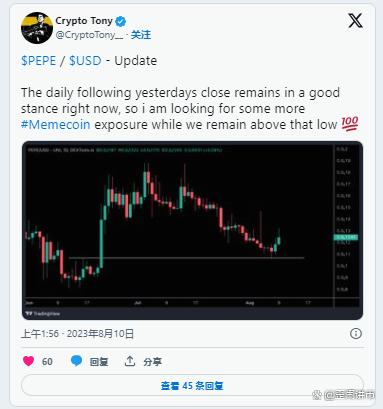Click the tweet timestamp 上午1:56
The height and width of the screenshot is (409, 383).
tap(40, 334)
